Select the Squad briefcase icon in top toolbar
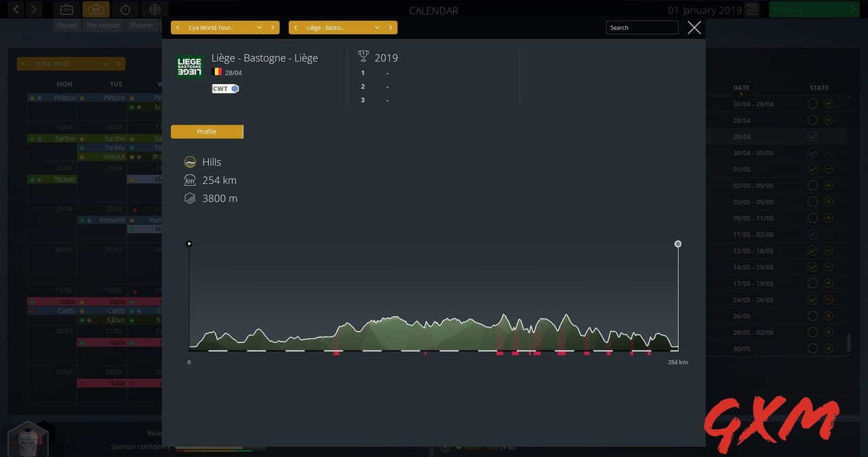The image size is (868, 457). [66, 9]
